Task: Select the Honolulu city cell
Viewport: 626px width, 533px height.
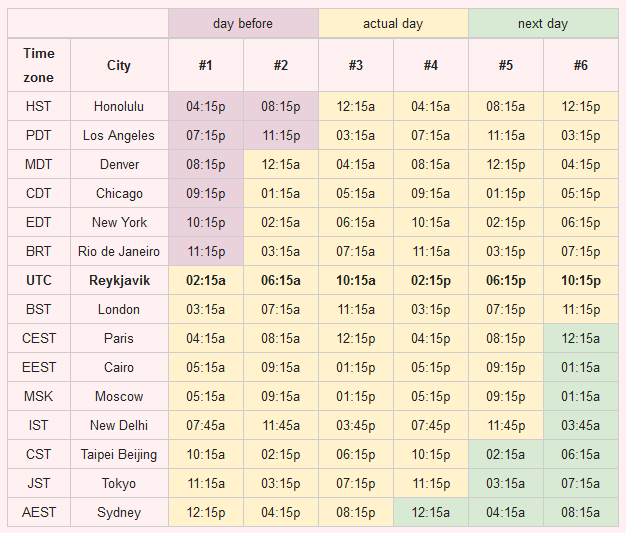Action: pyautogui.click(x=119, y=107)
